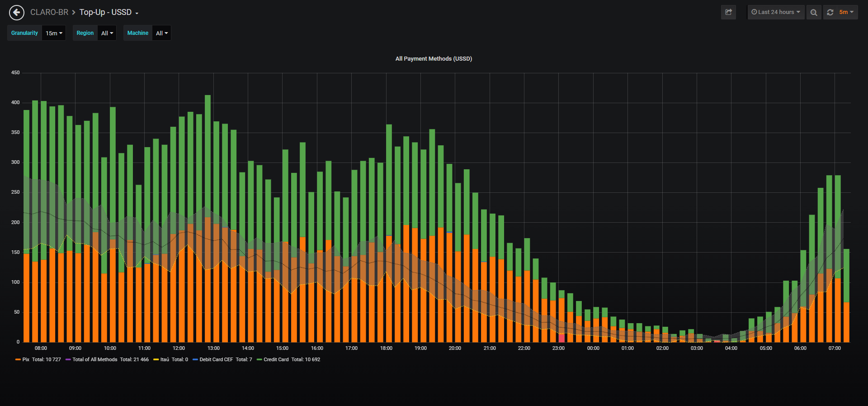The width and height of the screenshot is (868, 406).
Task: Click the 23:00 time axis label
Action: (x=558, y=348)
